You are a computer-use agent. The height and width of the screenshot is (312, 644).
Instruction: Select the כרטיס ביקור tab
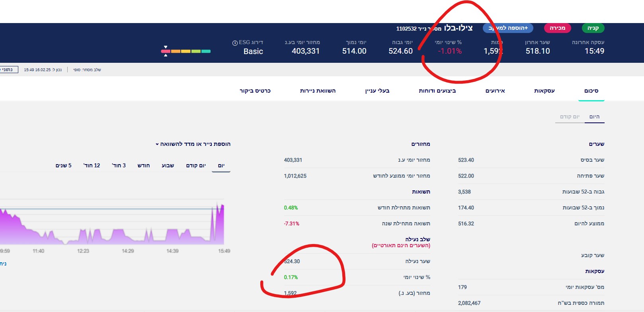(x=255, y=91)
